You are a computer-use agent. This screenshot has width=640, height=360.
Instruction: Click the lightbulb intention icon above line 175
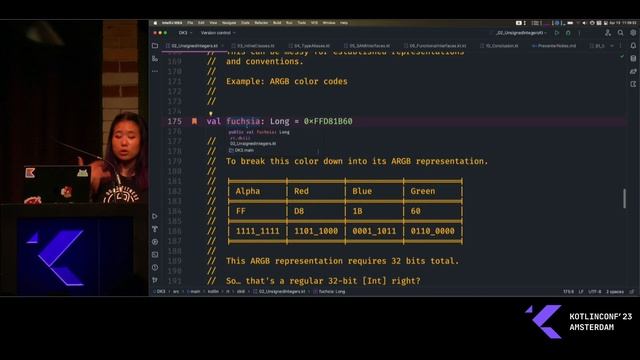pos(211,113)
